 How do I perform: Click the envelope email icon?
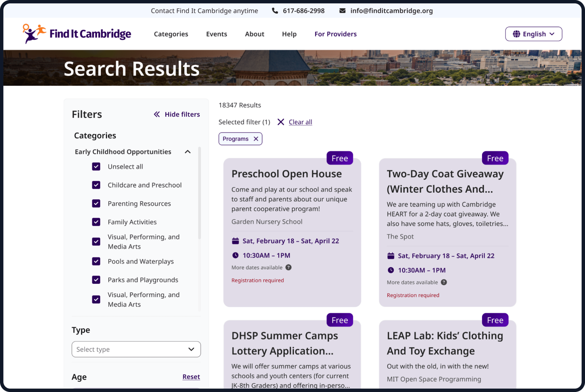coord(342,11)
